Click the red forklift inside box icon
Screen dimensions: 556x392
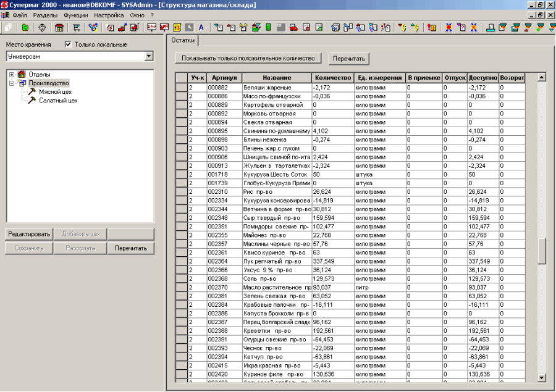tap(135, 28)
